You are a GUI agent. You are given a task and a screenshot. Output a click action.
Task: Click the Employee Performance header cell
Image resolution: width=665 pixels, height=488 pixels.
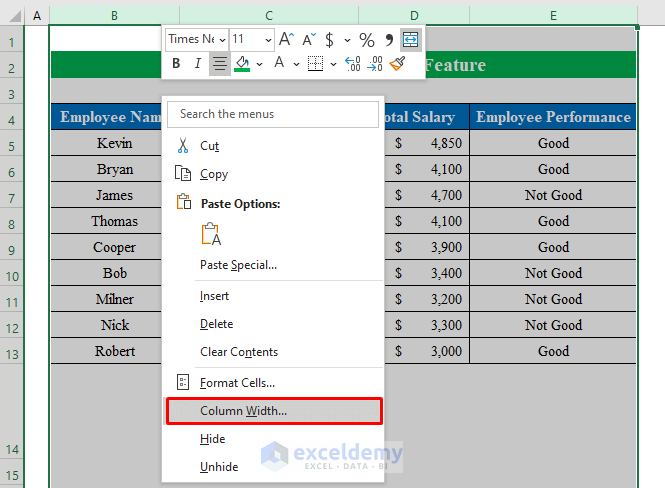(x=553, y=117)
